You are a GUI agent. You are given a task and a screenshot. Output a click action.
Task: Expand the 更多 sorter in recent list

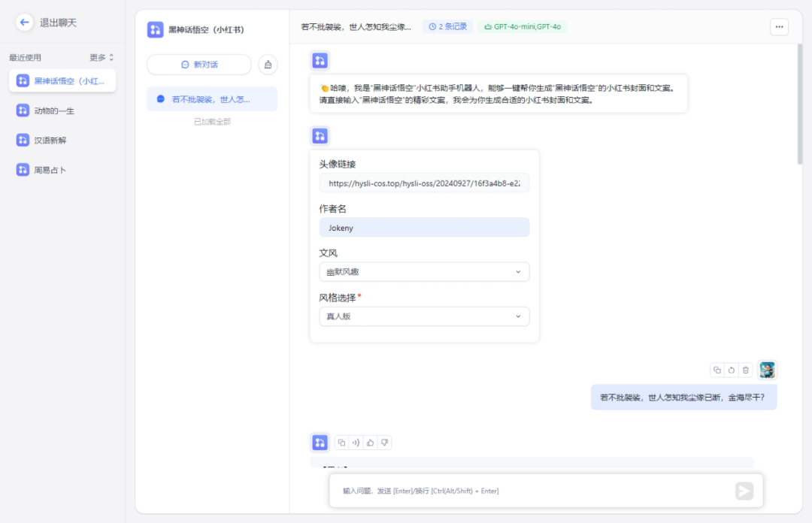[x=101, y=57]
